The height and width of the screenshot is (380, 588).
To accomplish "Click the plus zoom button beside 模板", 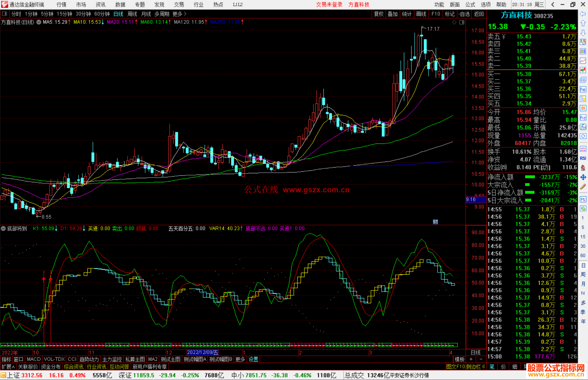I will tap(471, 359).
